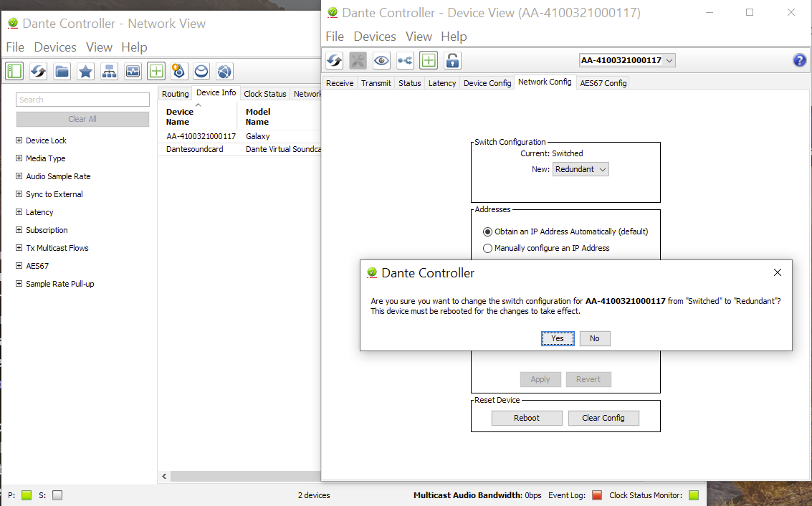Click the unlock padlock icon in Device View
This screenshot has height=506, width=812.
[x=452, y=61]
